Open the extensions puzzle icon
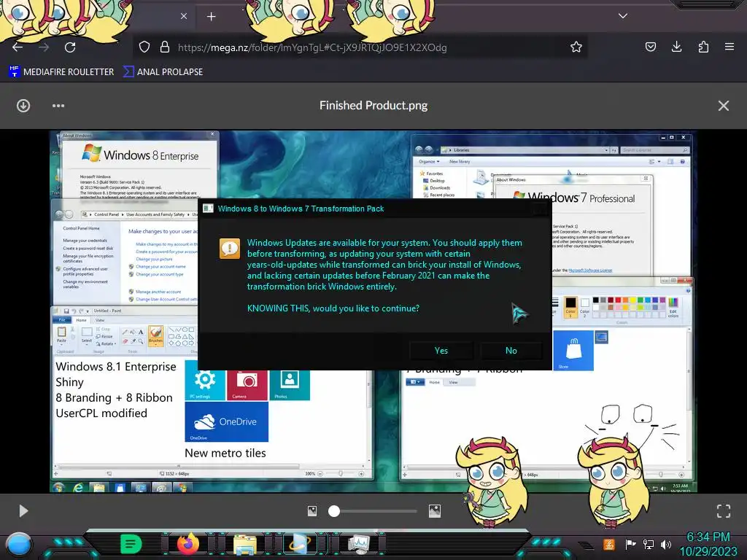747x560 pixels. tap(703, 47)
